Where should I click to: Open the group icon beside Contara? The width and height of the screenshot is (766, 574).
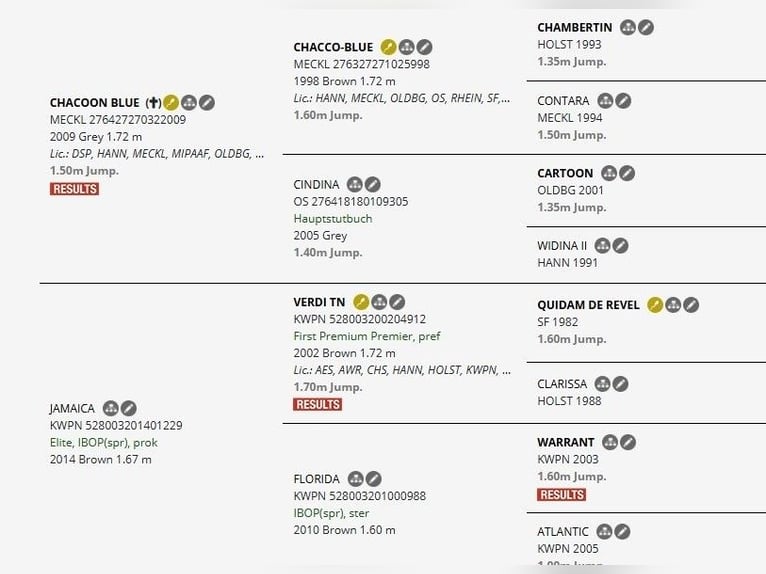click(605, 101)
